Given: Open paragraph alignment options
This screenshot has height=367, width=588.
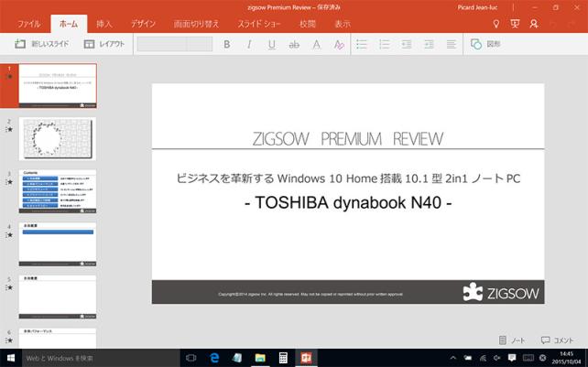Looking at the screenshot, I should (452, 44).
